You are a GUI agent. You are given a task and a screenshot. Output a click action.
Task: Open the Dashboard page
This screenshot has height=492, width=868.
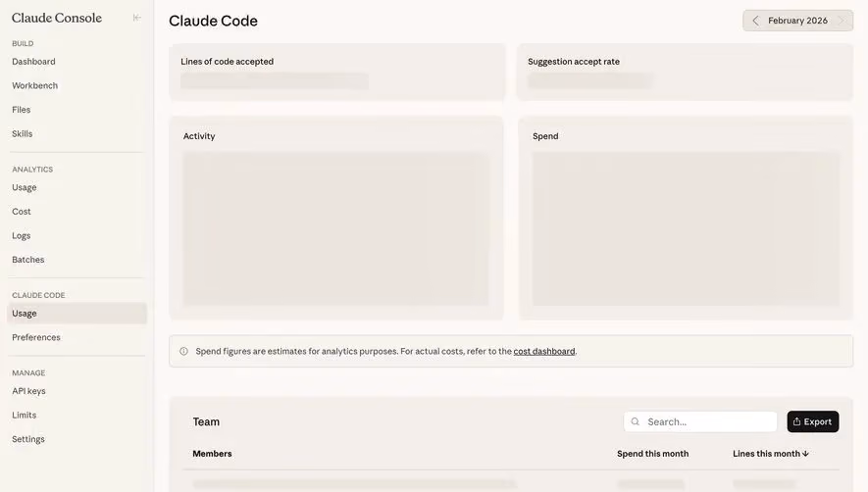(x=33, y=62)
